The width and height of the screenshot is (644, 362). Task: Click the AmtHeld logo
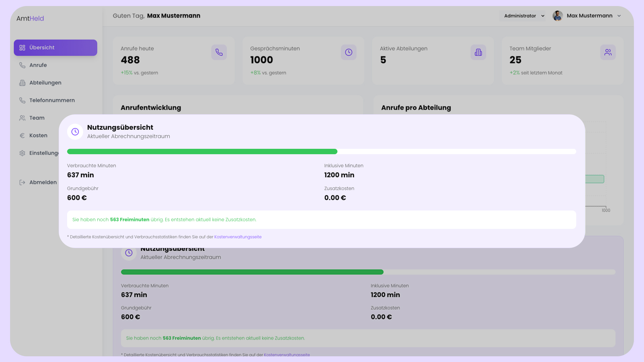30,18
